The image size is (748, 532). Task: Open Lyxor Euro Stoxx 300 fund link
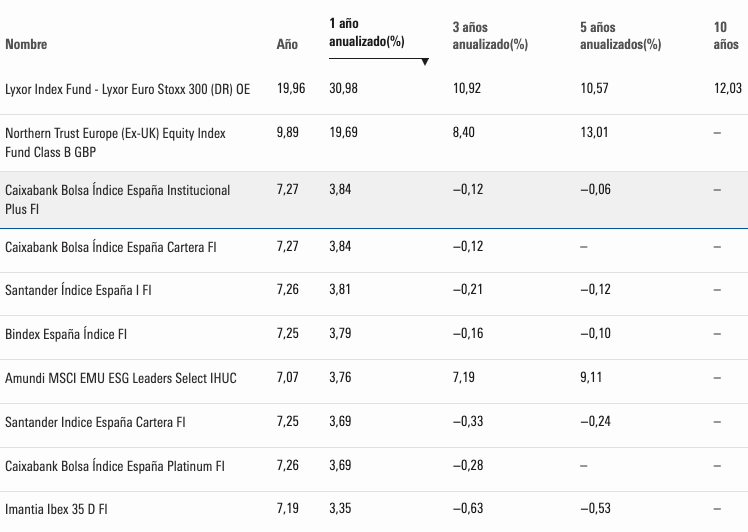coord(128,89)
